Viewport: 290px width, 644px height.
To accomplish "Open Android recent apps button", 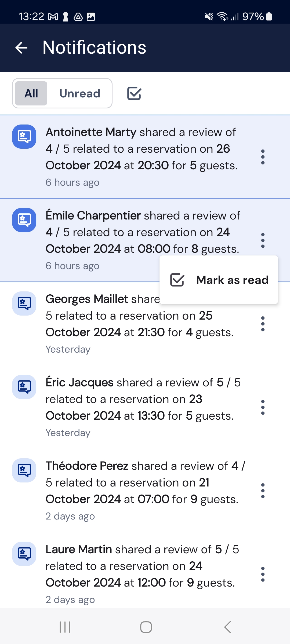I will click(65, 627).
